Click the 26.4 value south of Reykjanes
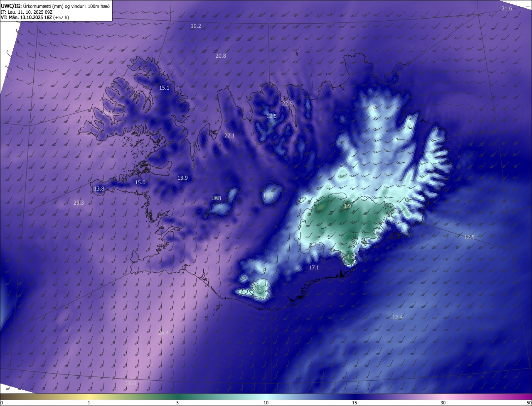Image resolution: width=532 pixels, height=406 pixels. [163, 333]
